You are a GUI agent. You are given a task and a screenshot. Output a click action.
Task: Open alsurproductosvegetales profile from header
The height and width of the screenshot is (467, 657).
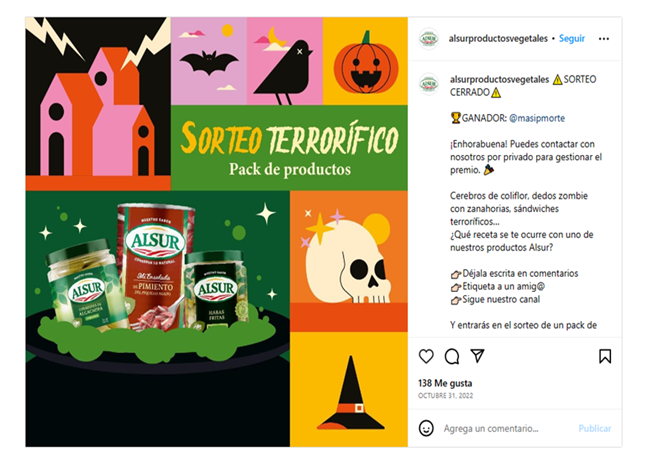click(498, 39)
